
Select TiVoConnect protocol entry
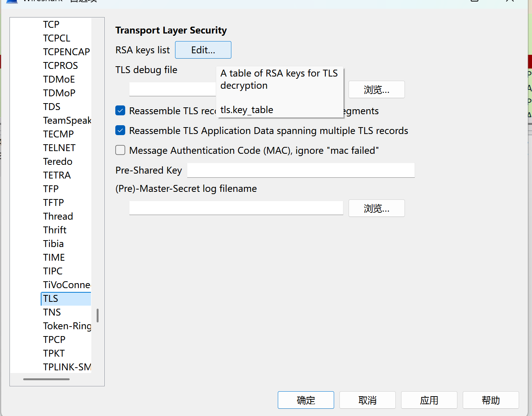(66, 285)
